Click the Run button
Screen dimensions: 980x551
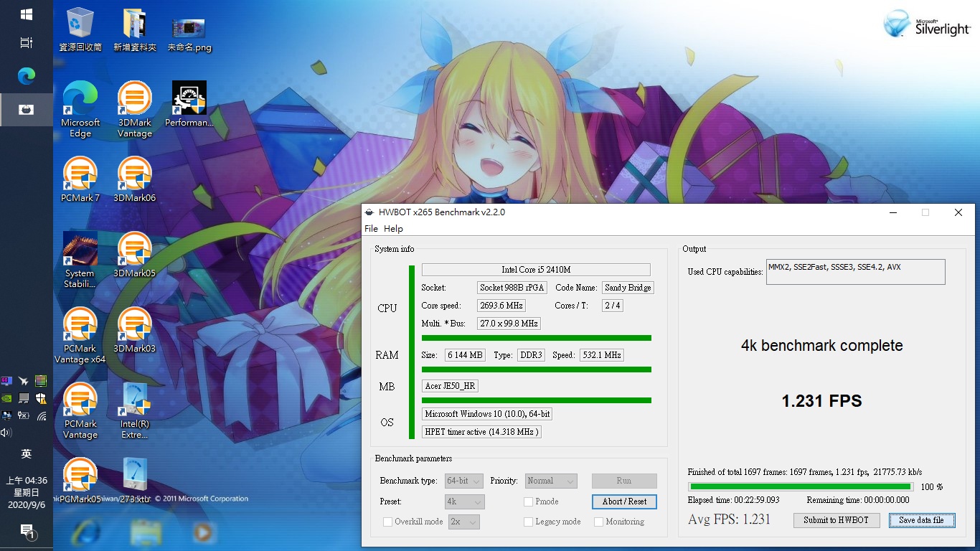pyautogui.click(x=624, y=481)
